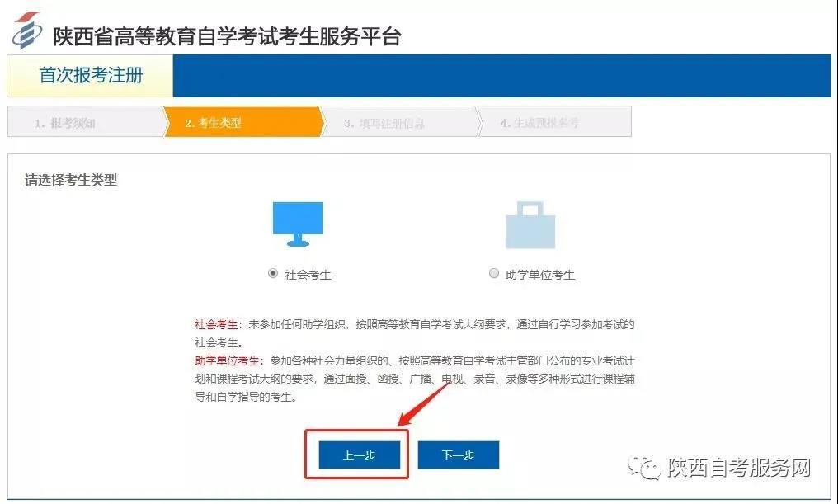Click the site title 陕西省高等教育自学考试考生服务平台
838x504 pixels.
pyautogui.click(x=227, y=36)
